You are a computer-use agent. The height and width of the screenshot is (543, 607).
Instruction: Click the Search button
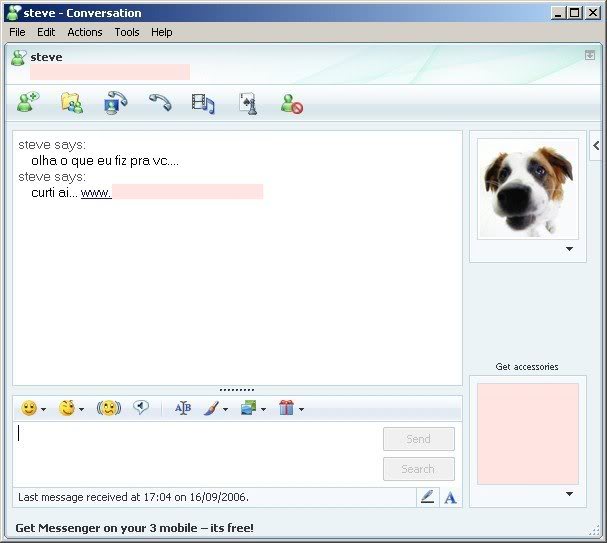point(418,469)
